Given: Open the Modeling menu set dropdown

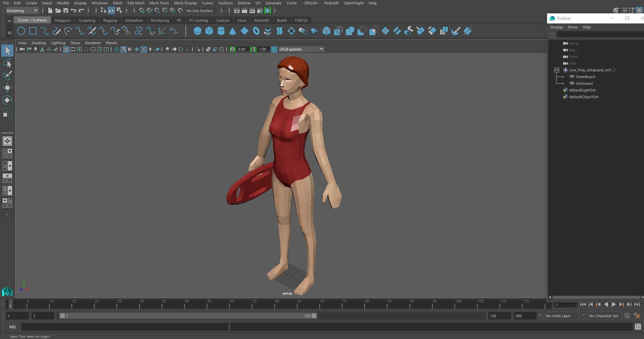Looking at the screenshot, I should coord(22,11).
